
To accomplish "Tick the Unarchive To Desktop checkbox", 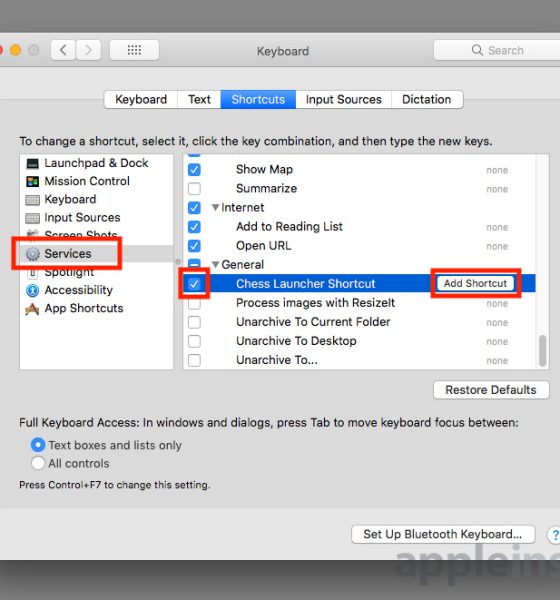I will tap(194, 341).
